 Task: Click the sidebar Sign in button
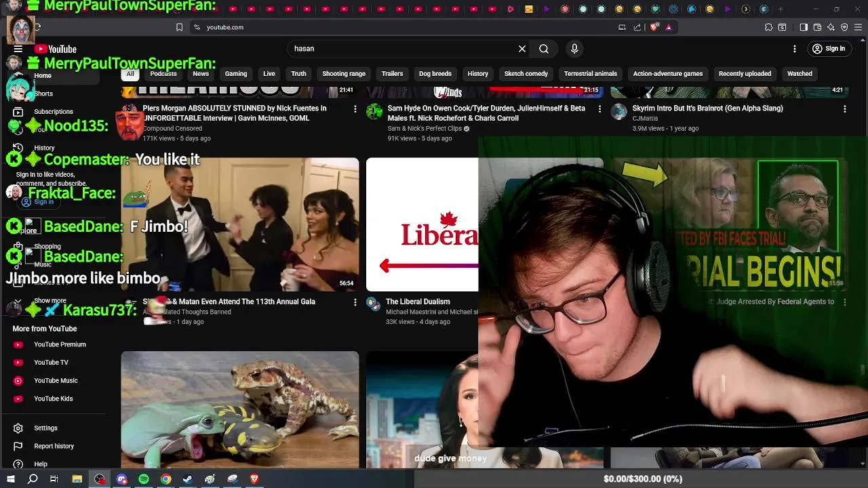[37, 202]
